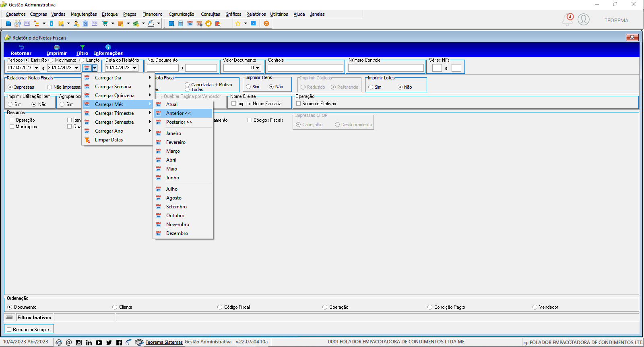
Task: Click the Twitter icon in status bar
Action: pos(109,343)
